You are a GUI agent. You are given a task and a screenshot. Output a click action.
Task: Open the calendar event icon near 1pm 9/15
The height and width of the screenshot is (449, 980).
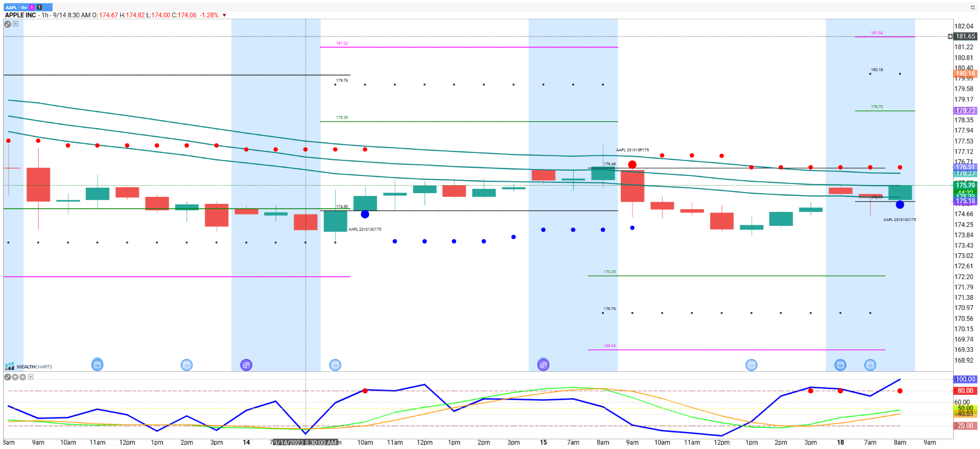click(752, 365)
